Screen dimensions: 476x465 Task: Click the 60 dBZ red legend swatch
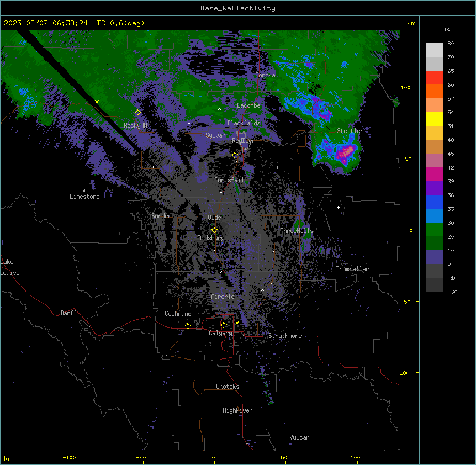pyautogui.click(x=434, y=78)
